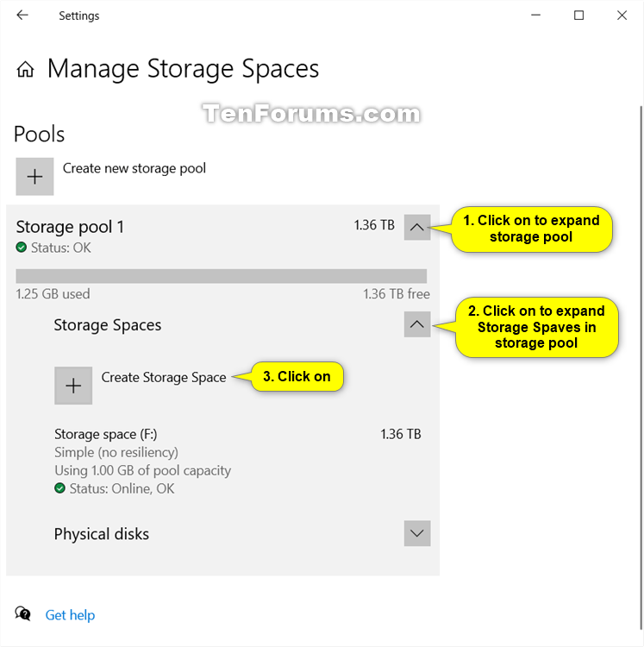Click the Get help chat icon

coord(23,614)
